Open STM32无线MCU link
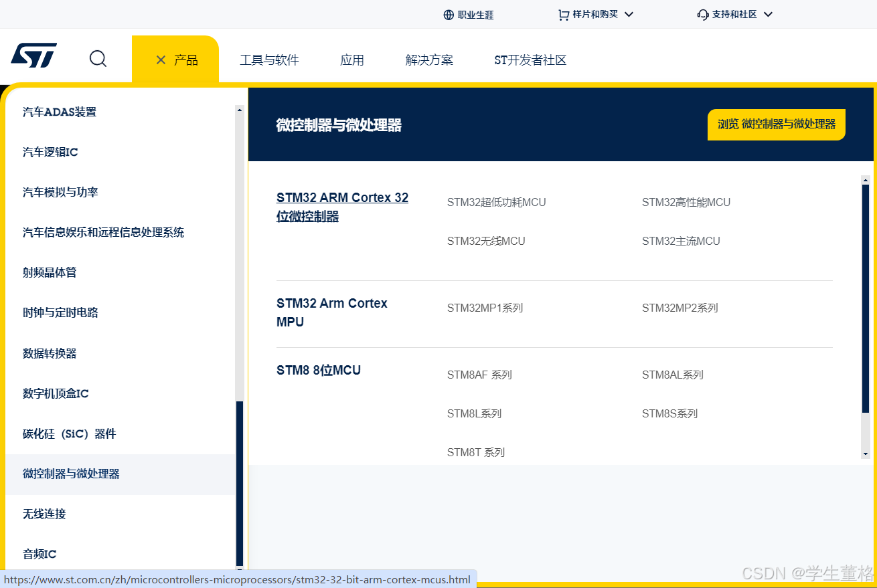Screen dimensions: 877x588 [x=486, y=241]
